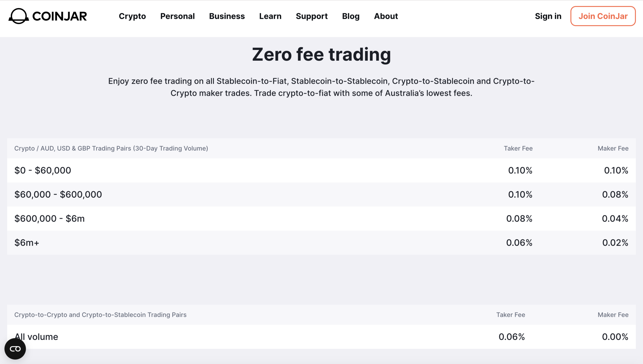Viewport: 643px width, 364px height.
Task: Click the 0.06% taker fee for $6m+
Action: [x=519, y=243]
